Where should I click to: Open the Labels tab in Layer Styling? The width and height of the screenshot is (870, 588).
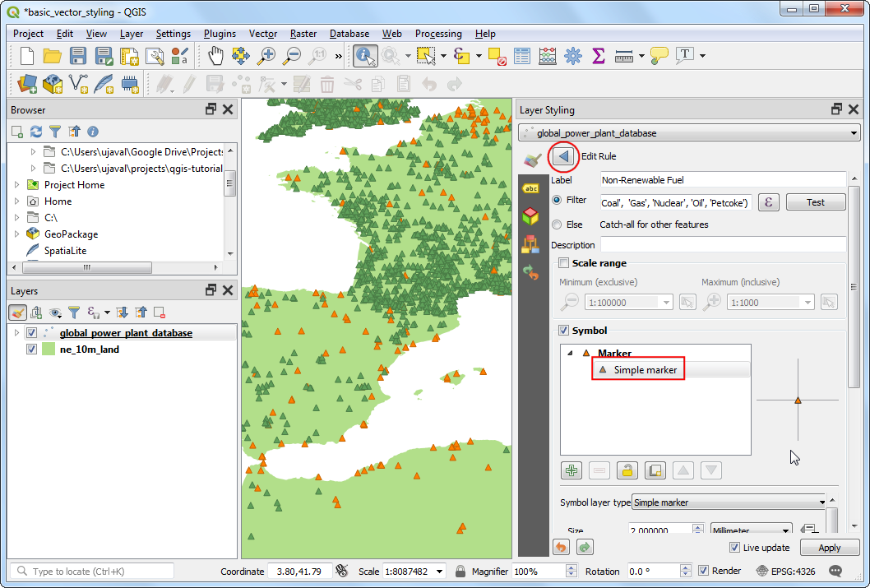tap(531, 188)
